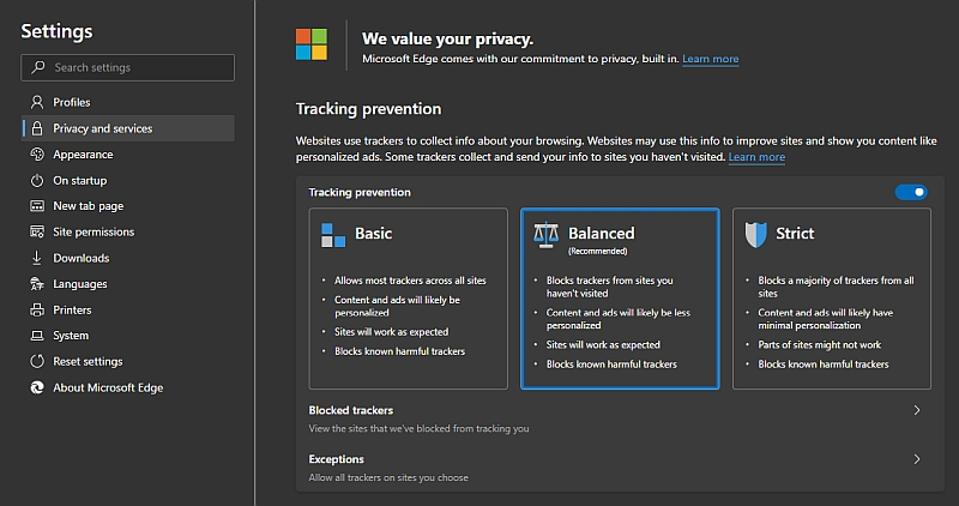Click "Blocks trackers from sites you haven't visited"
Image resolution: width=959 pixels, height=506 pixels.
(609, 286)
